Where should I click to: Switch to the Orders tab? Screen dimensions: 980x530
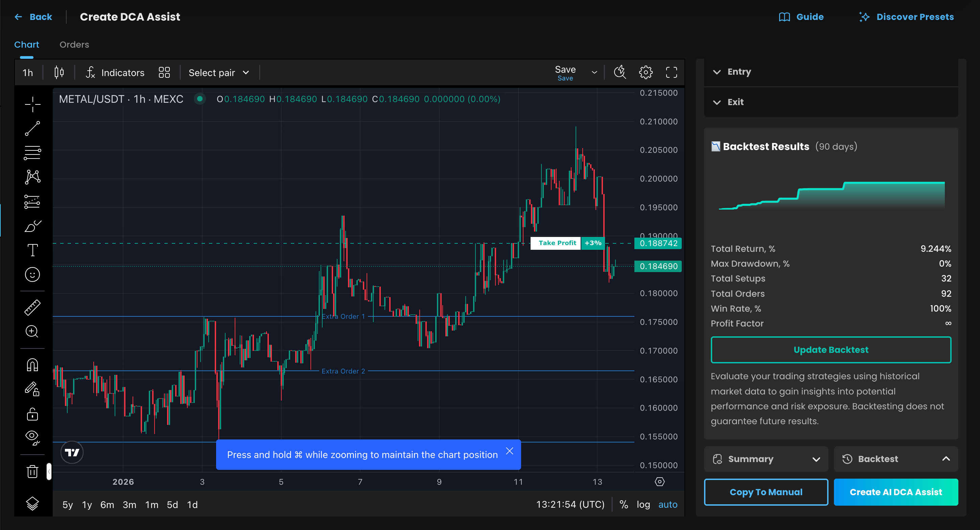74,45
